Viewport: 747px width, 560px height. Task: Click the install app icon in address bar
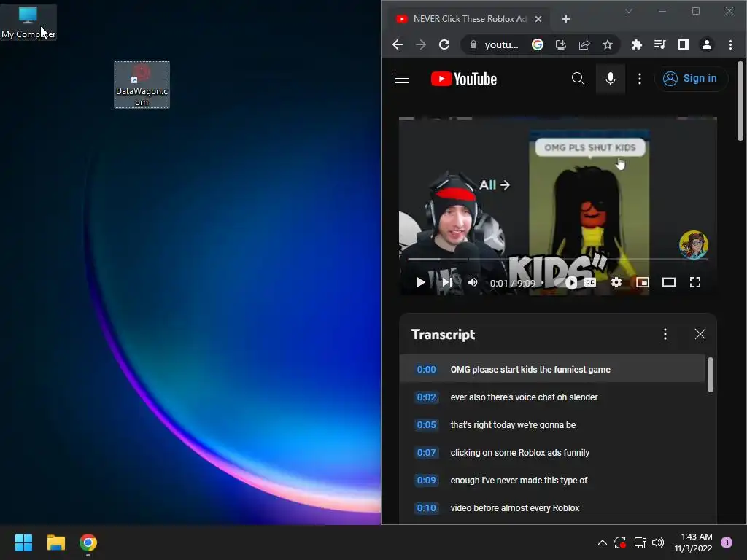(561, 44)
